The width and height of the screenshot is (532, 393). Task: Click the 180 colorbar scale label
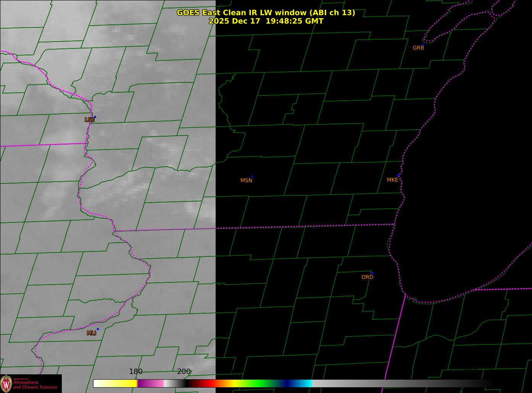[x=135, y=371]
